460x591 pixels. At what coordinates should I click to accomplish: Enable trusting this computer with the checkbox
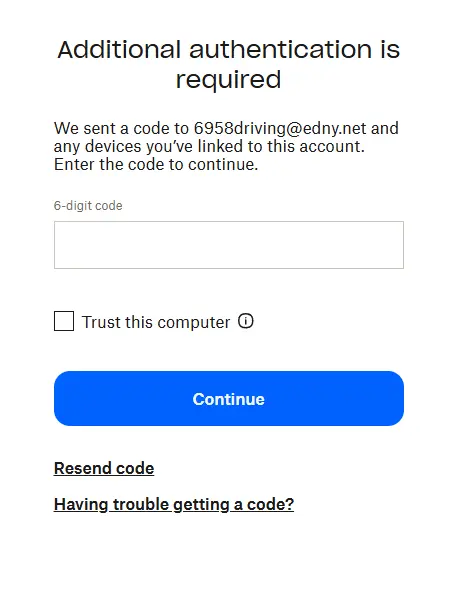tap(64, 321)
